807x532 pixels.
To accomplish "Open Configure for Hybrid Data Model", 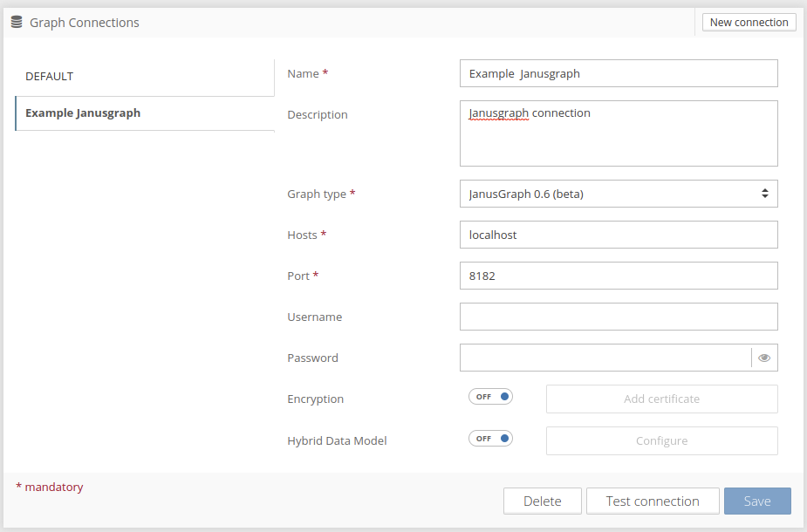I will tap(661, 440).
